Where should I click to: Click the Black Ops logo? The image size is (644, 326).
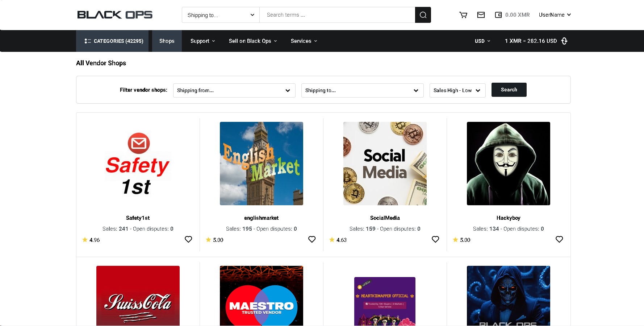115,15
